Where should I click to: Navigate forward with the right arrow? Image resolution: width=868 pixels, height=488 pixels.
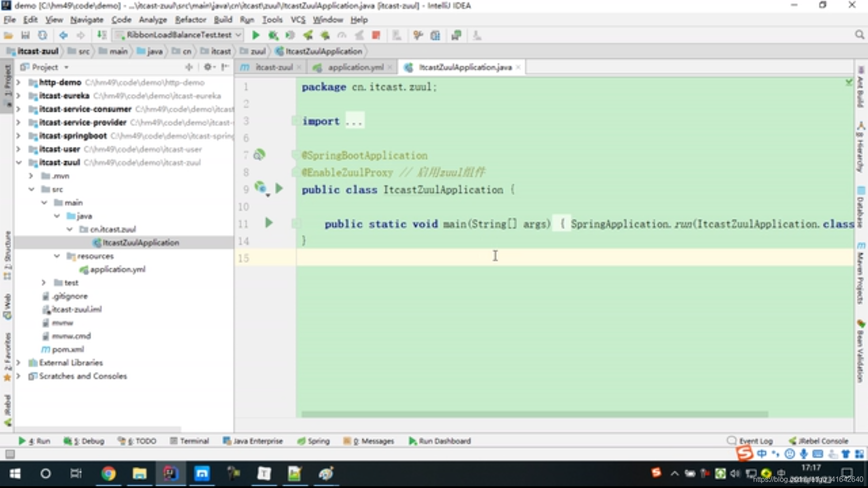(x=80, y=35)
